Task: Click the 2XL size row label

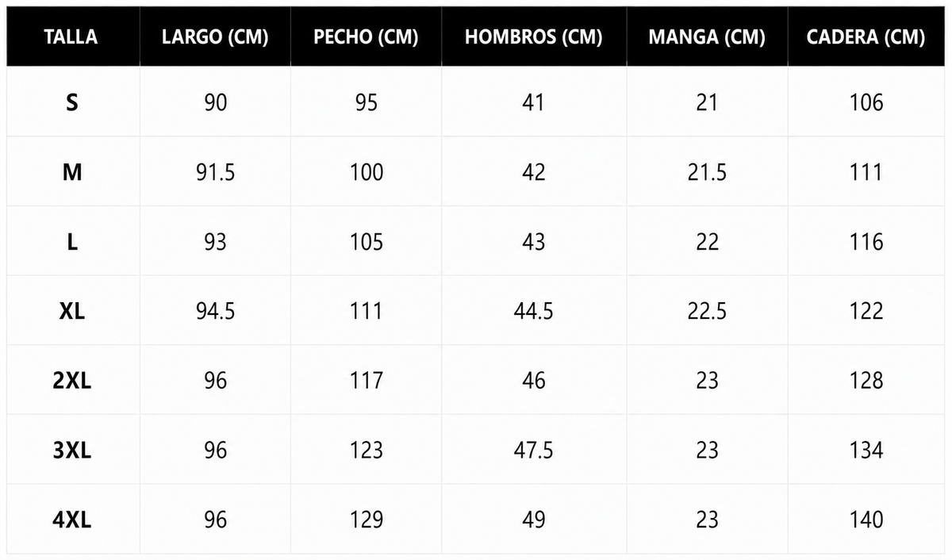Action: click(72, 381)
